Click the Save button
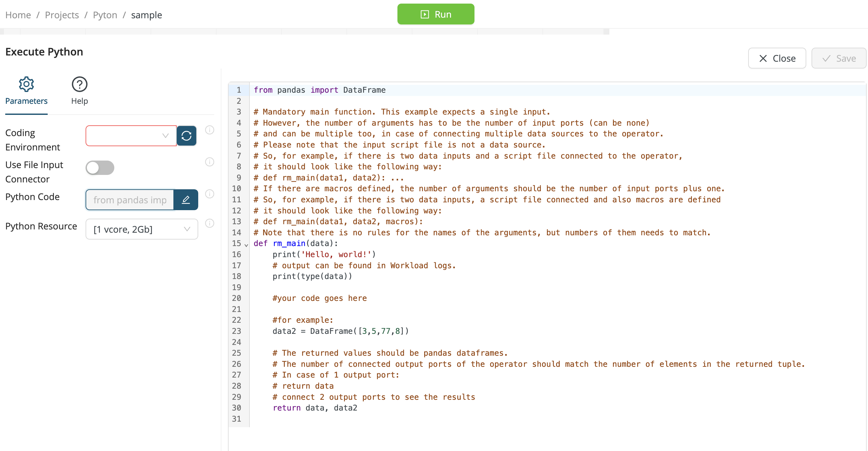Viewport: 868px width, 451px height. (x=838, y=58)
